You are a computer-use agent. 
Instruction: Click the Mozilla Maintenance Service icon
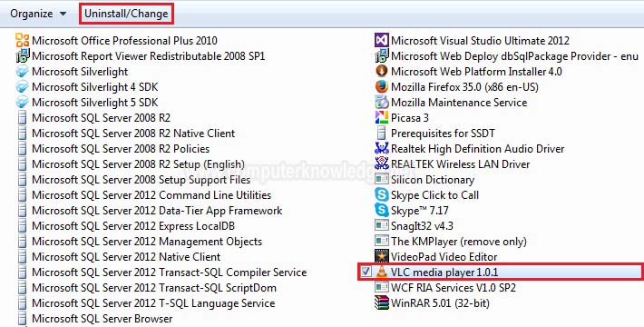382,103
